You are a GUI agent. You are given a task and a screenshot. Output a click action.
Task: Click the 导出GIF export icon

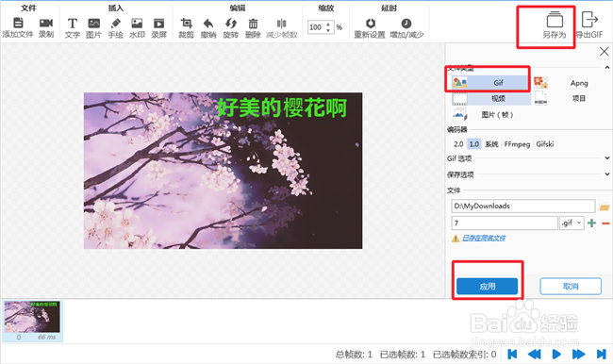coord(589,19)
